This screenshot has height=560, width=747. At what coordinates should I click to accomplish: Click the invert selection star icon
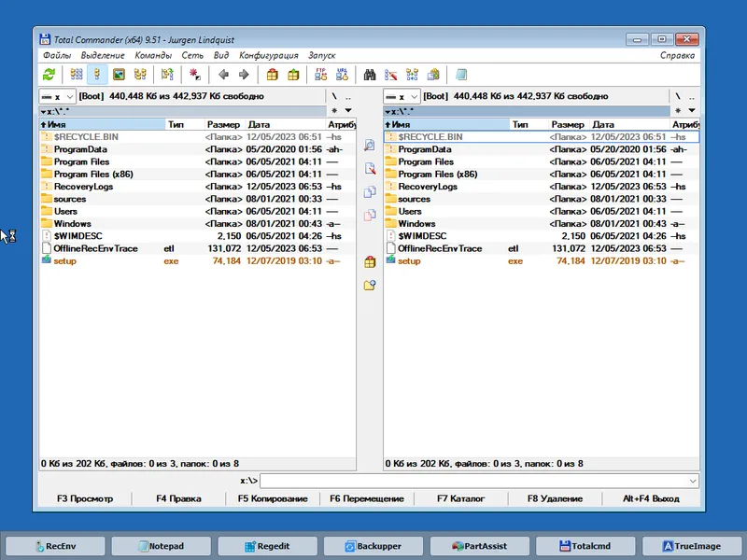195,75
